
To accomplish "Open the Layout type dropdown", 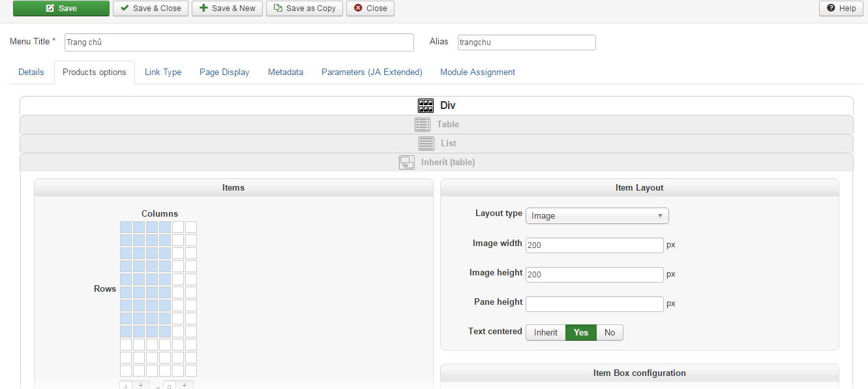I will pyautogui.click(x=597, y=216).
